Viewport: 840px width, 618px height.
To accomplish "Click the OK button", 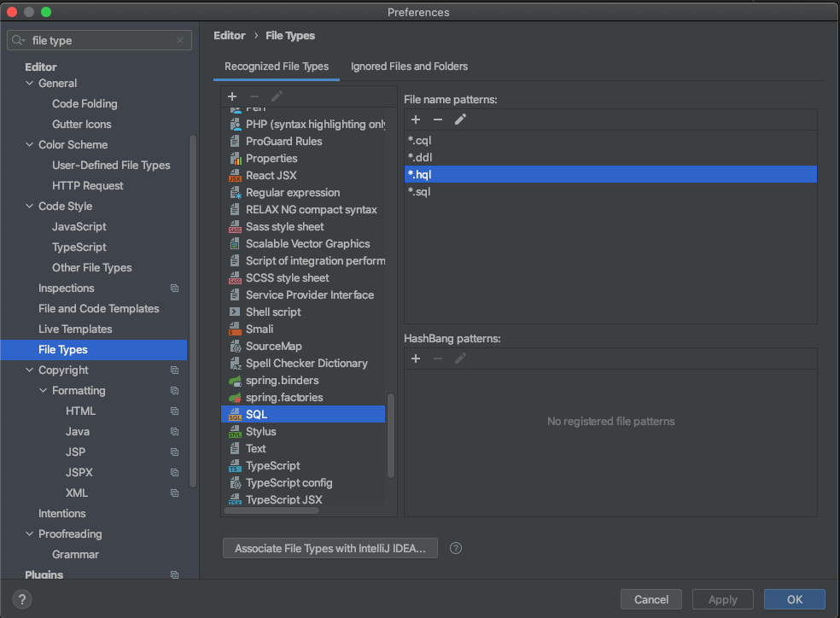I will [795, 599].
